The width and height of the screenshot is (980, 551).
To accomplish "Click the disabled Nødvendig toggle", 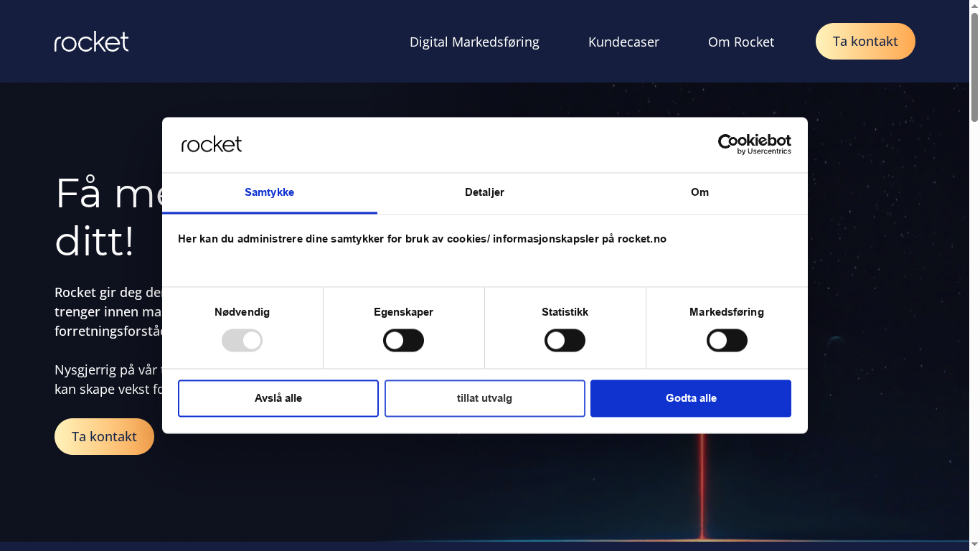I will tap(242, 340).
